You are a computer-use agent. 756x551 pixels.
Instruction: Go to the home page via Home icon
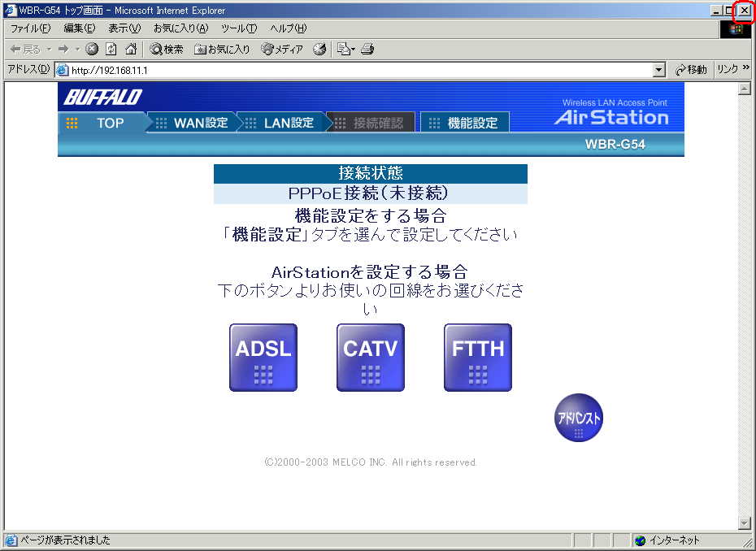(131, 49)
